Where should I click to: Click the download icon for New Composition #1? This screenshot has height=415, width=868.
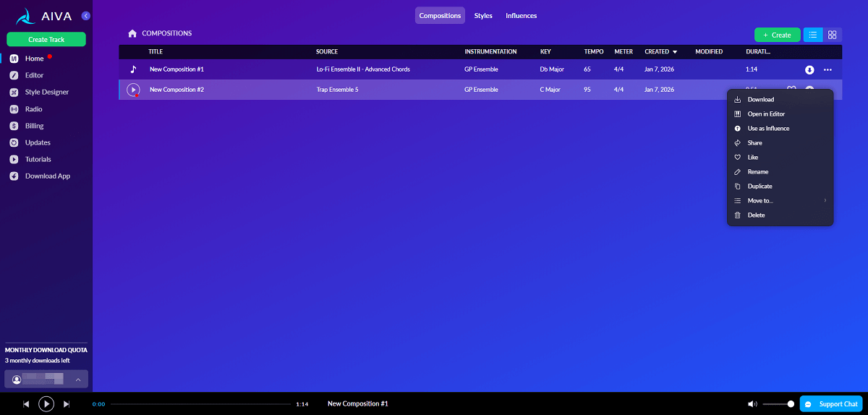pyautogui.click(x=809, y=69)
